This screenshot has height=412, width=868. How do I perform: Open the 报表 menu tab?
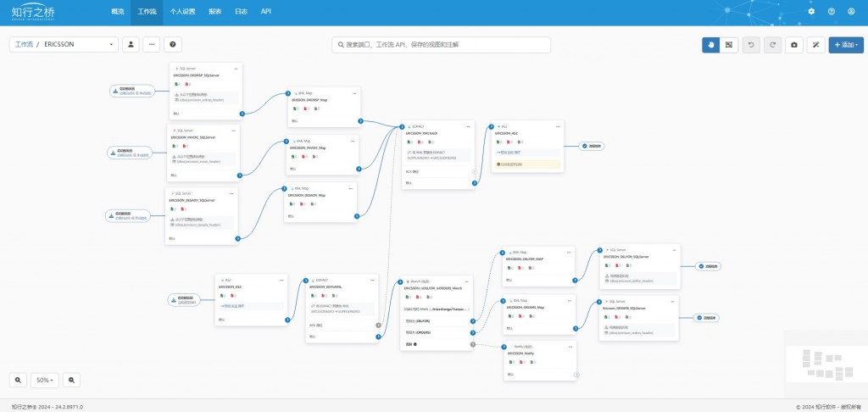pos(215,11)
